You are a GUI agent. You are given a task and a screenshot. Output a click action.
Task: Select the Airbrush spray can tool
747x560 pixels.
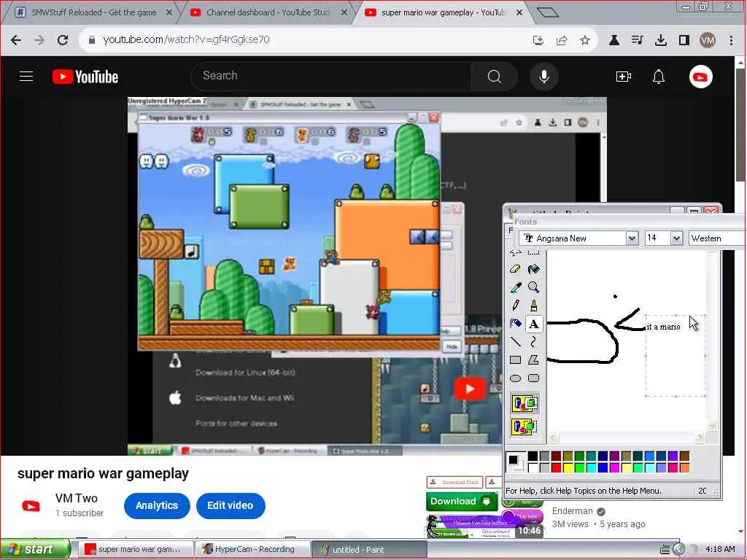pos(515,324)
